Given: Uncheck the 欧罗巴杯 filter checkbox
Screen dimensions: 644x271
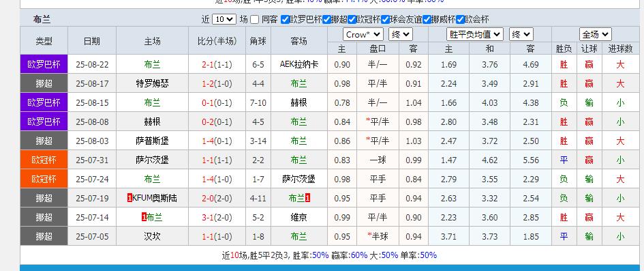Looking at the screenshot, I should [285, 19].
